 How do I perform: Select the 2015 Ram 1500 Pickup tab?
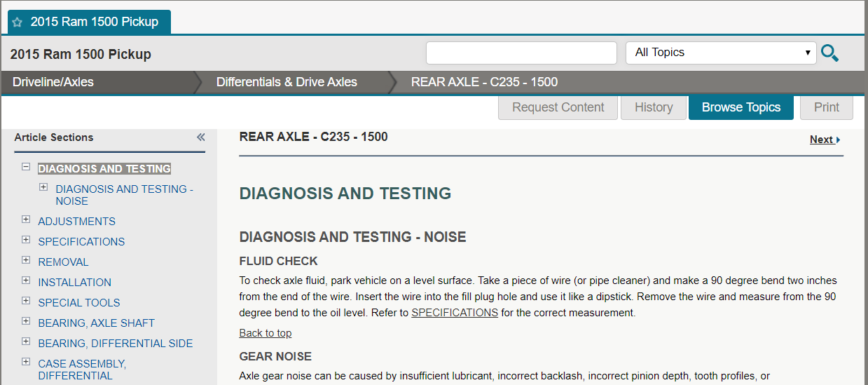pos(89,22)
